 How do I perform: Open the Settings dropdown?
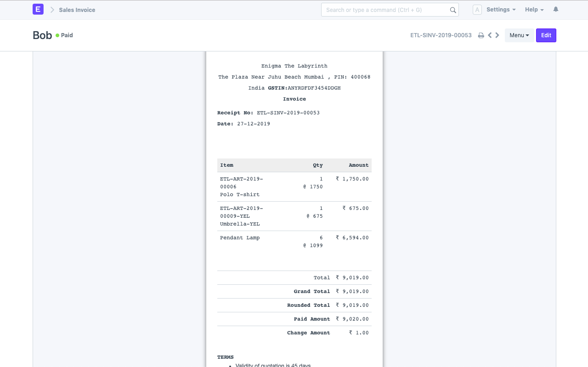click(x=501, y=10)
